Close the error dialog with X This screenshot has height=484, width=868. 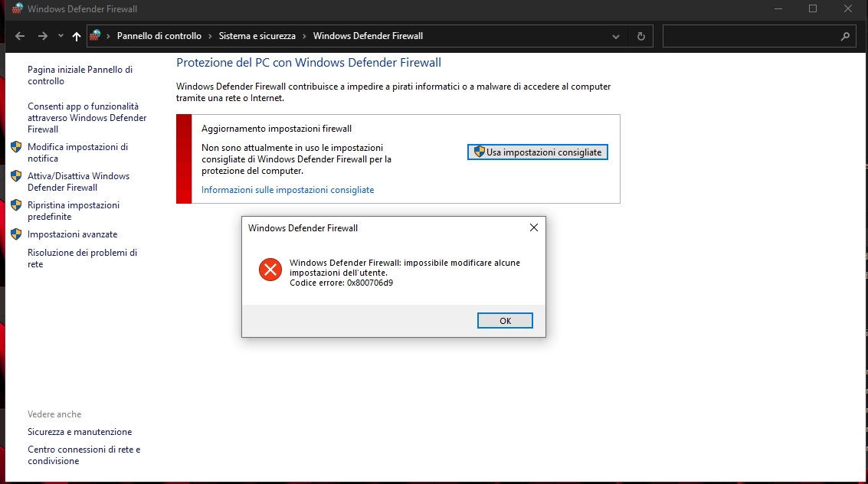point(534,228)
